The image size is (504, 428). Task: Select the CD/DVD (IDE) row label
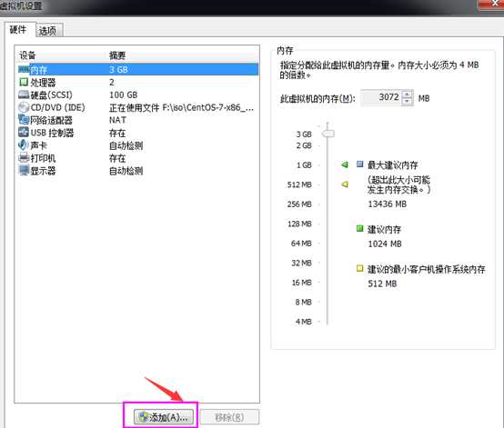click(58, 107)
